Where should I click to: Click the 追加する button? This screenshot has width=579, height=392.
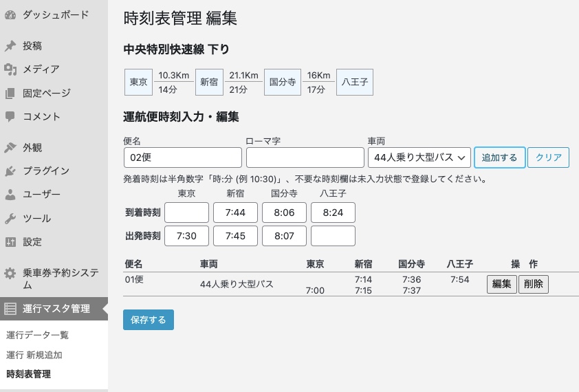(500, 157)
